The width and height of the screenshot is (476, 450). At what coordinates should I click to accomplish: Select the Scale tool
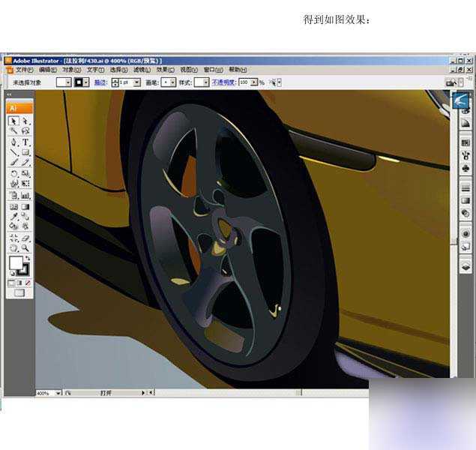point(25,174)
